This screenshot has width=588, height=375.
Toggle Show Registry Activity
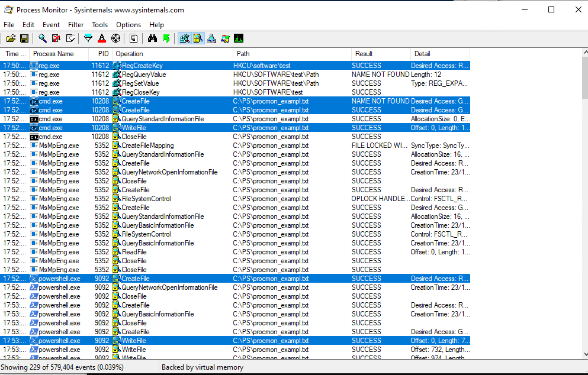(x=185, y=38)
